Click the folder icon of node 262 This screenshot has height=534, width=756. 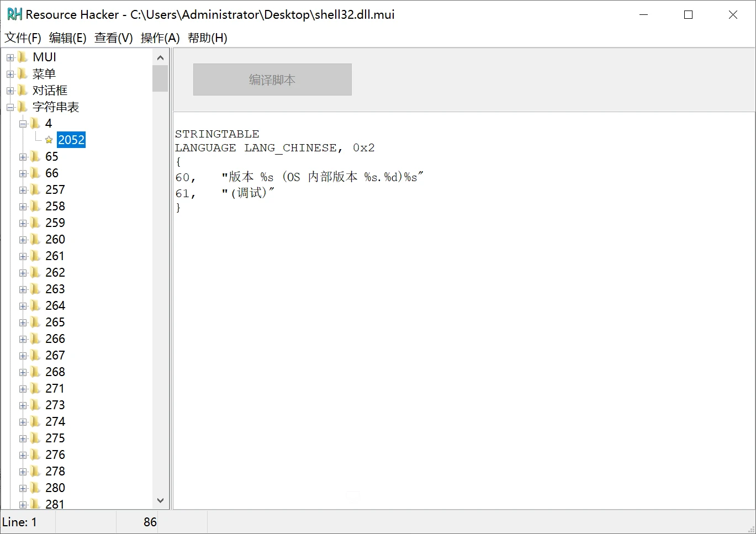click(x=35, y=272)
